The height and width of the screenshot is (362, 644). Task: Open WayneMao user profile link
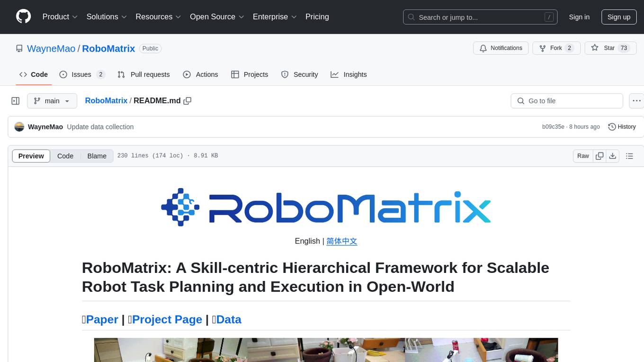(51, 48)
